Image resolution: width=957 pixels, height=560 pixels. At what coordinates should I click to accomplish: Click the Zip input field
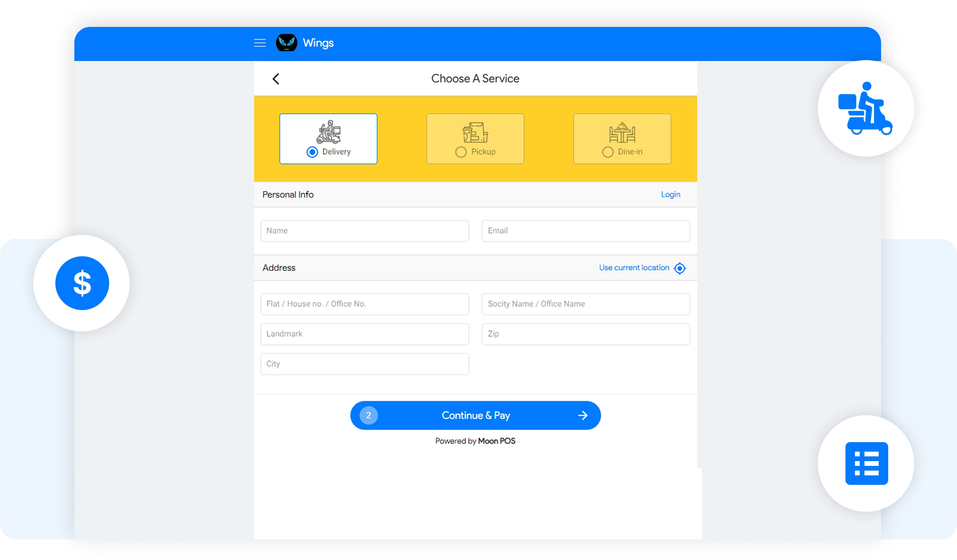coord(585,334)
